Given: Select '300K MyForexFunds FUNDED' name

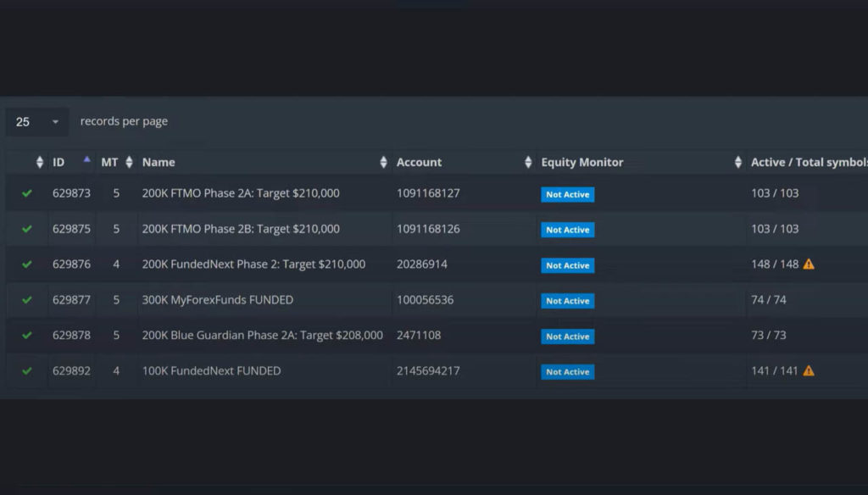Looking at the screenshot, I should (x=218, y=299).
